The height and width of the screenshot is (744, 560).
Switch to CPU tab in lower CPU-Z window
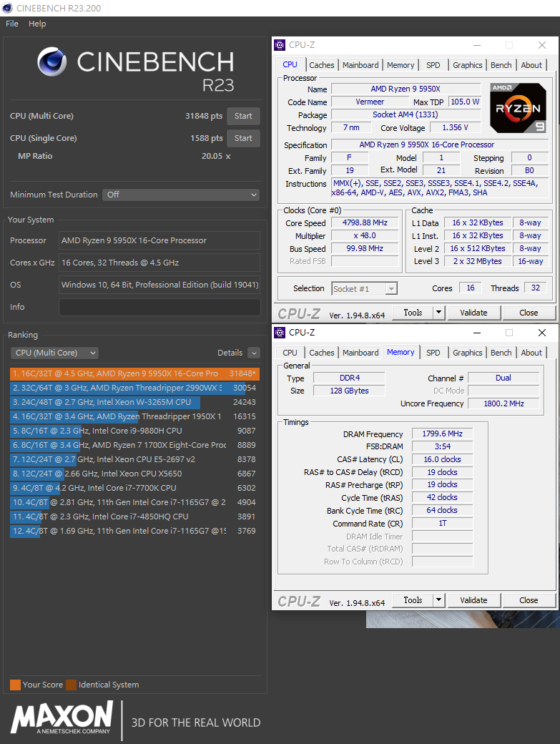point(290,353)
